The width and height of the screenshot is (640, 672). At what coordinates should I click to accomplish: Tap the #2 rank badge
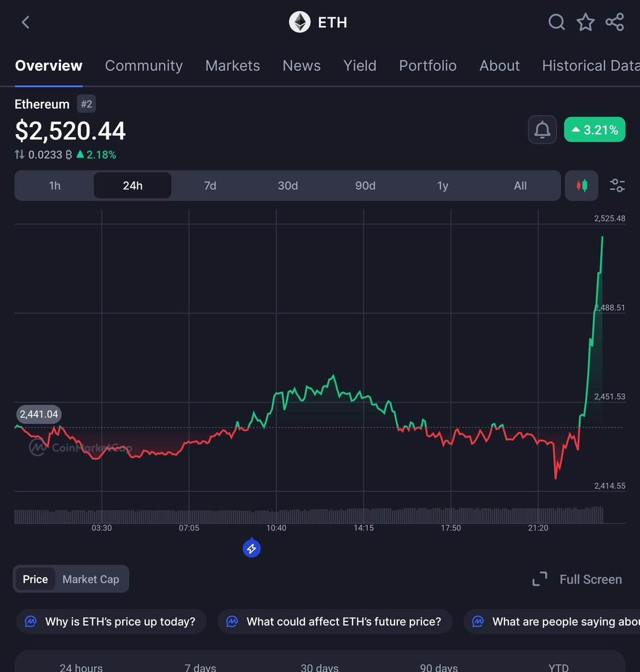tap(86, 104)
